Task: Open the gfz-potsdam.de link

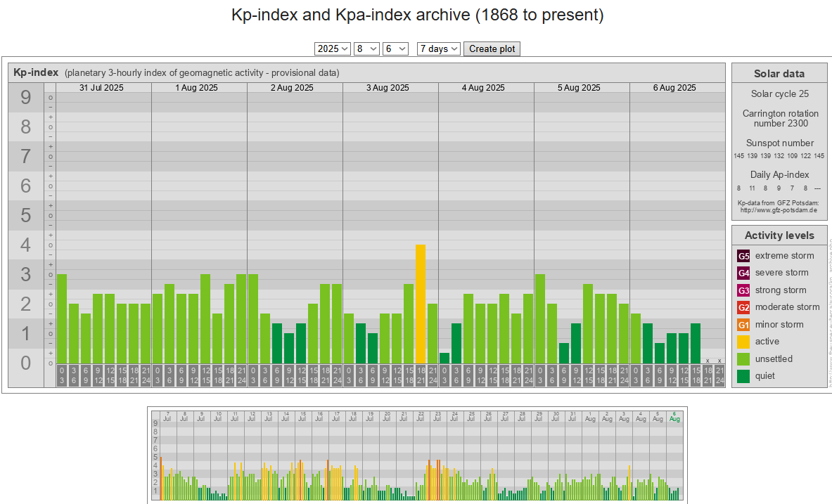Action: tap(779, 210)
